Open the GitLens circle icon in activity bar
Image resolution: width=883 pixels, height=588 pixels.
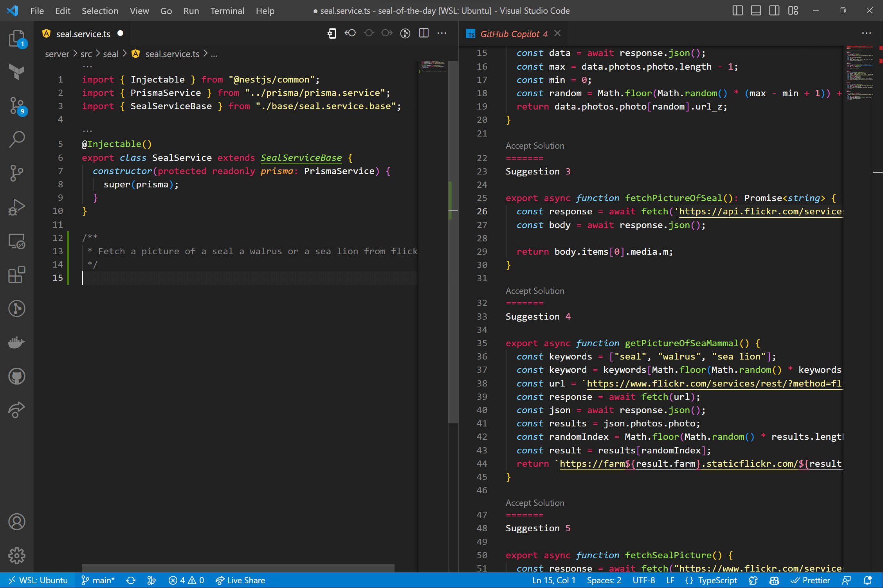click(x=16, y=309)
